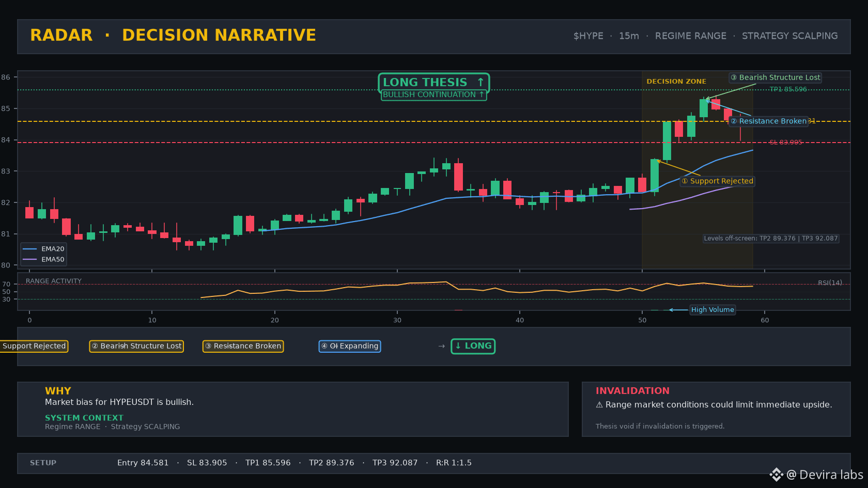Image resolution: width=868 pixels, height=488 pixels.
Task: Click R:R 1:1.5 in the SETUP bar
Action: pos(454,463)
